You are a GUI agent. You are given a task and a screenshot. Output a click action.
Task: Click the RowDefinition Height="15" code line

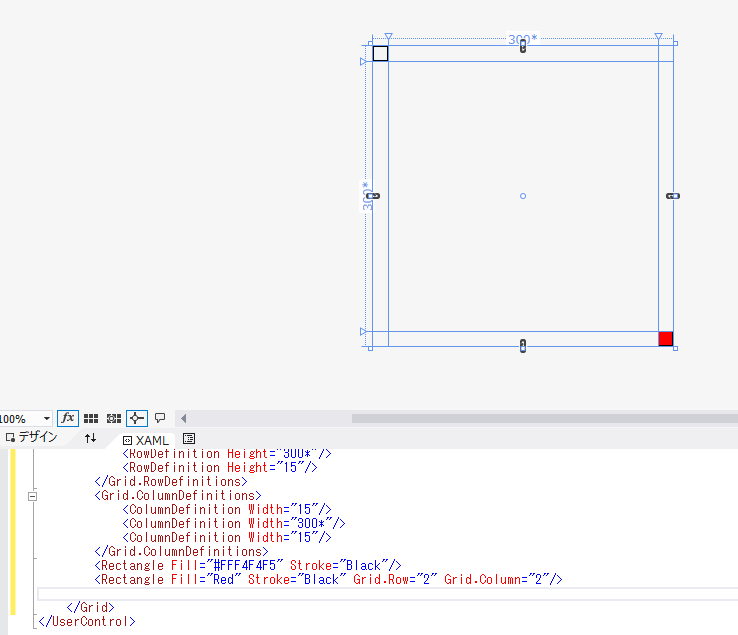pyautogui.click(x=220, y=467)
